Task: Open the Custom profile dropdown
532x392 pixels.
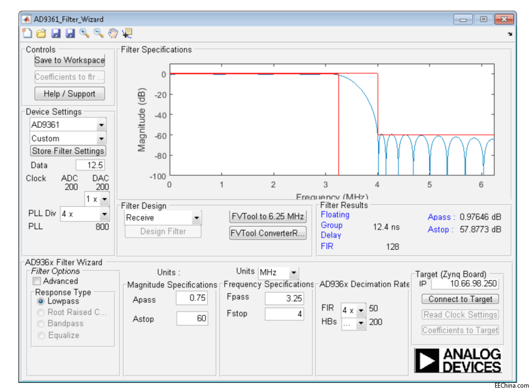Action: [68, 138]
